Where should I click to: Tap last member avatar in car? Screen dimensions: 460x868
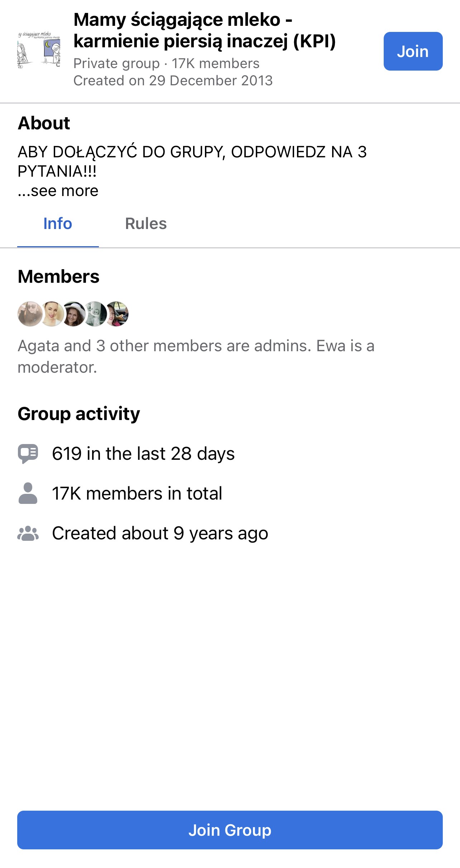click(117, 314)
